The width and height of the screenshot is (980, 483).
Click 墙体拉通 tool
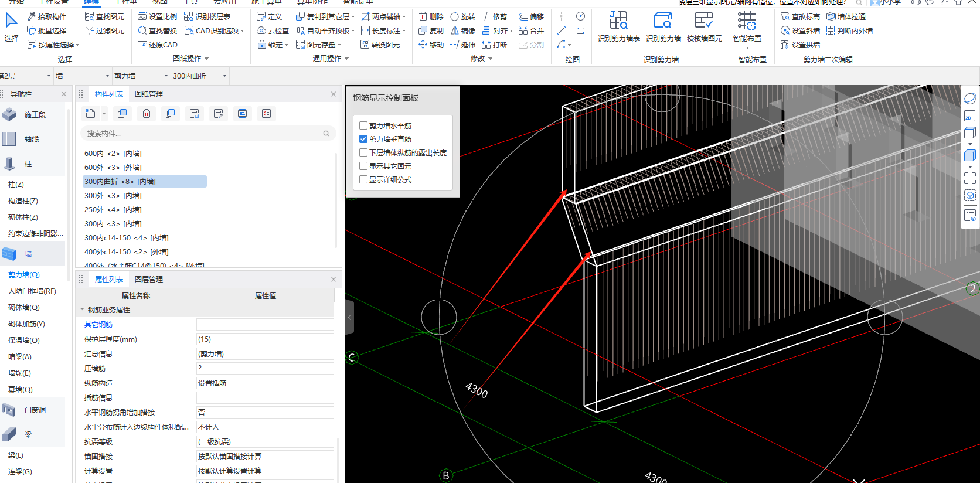(846, 16)
